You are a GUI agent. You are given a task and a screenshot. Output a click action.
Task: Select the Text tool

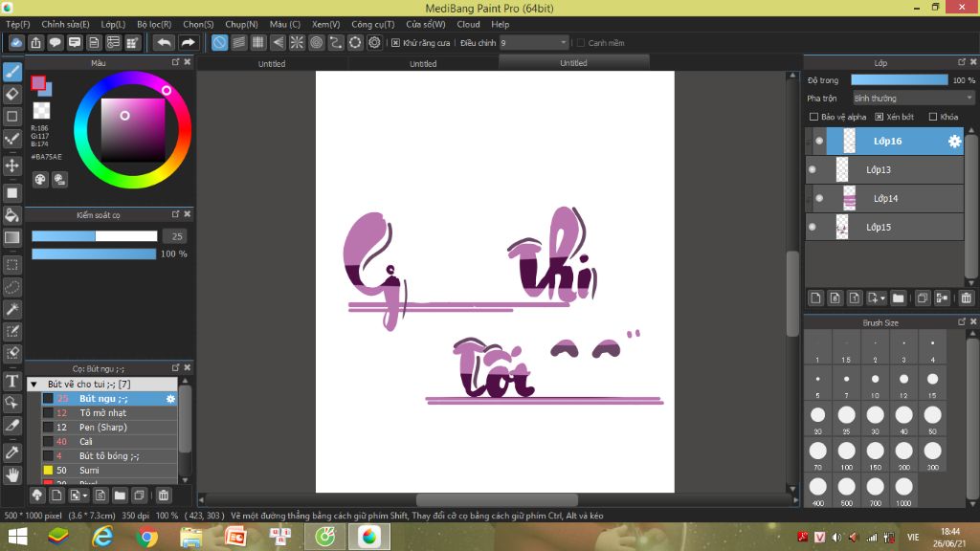(x=11, y=381)
